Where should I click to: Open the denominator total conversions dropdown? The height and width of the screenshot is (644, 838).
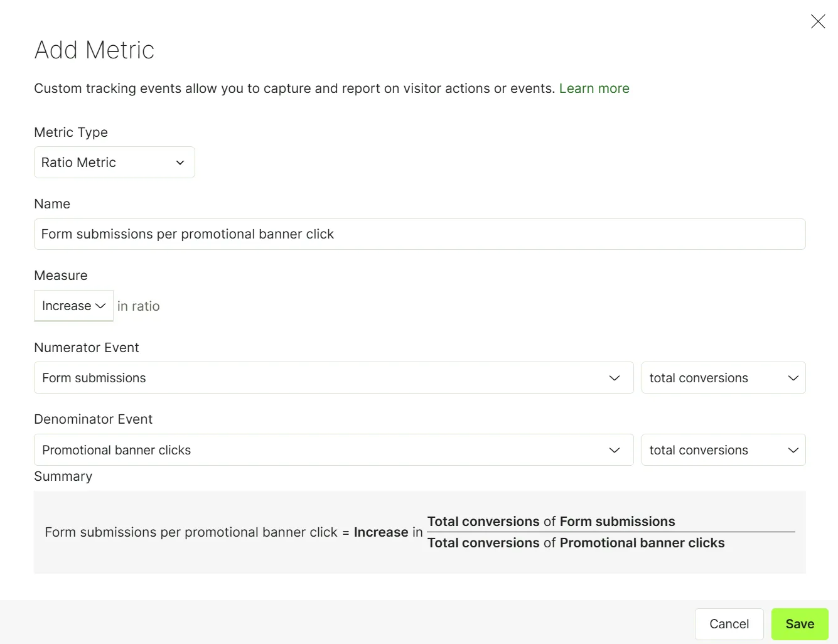tap(723, 450)
